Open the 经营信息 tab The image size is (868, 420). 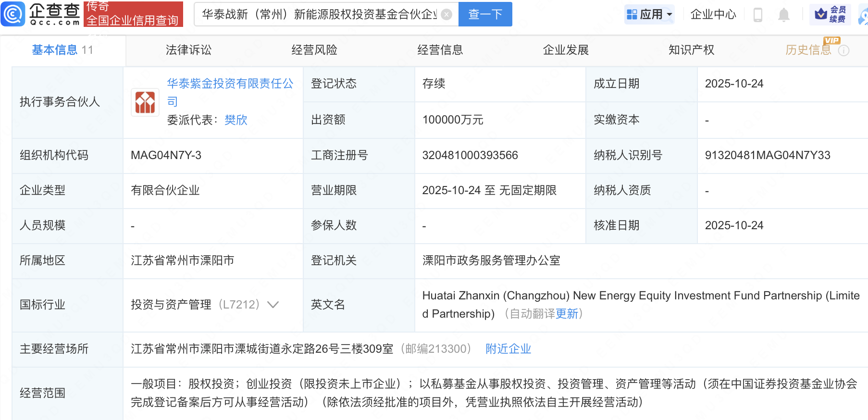(440, 50)
